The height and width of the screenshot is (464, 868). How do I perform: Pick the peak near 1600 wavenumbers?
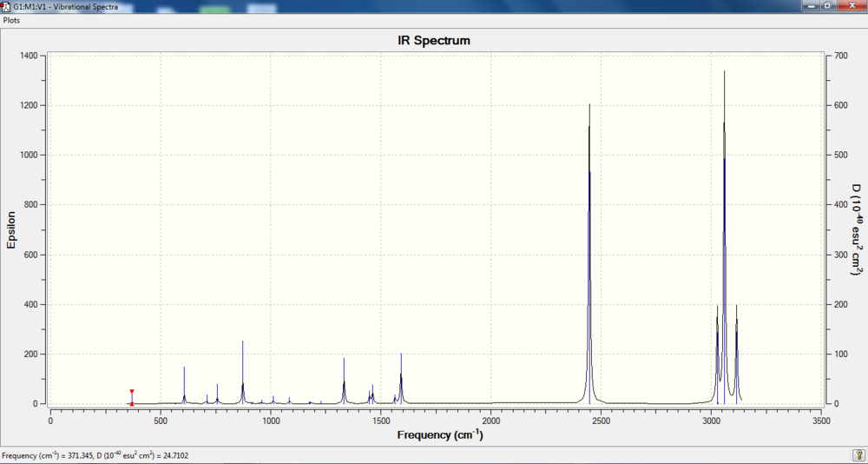tap(401, 379)
